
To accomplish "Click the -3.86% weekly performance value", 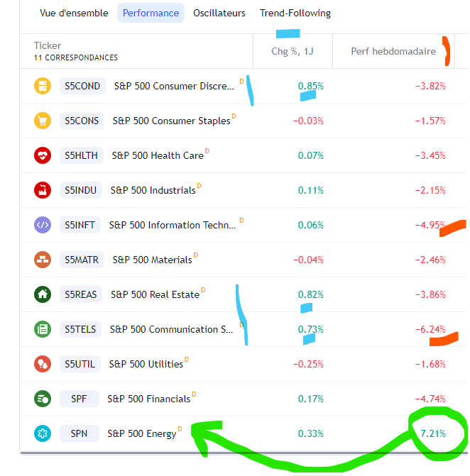I will click(x=430, y=295).
